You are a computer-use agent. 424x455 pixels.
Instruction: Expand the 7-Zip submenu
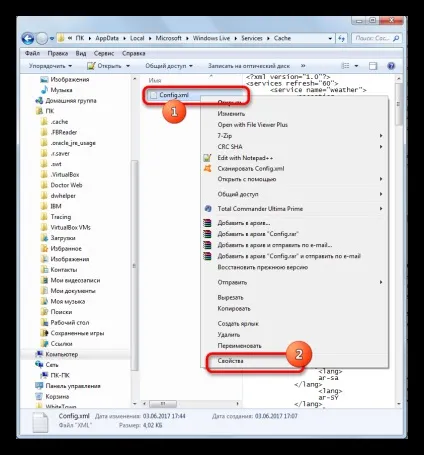click(293, 136)
